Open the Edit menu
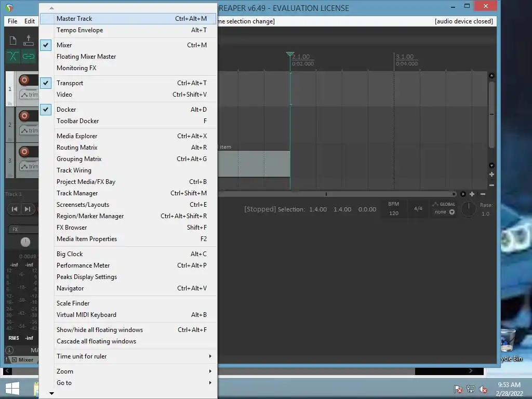The height and width of the screenshot is (399, 532). [x=30, y=21]
